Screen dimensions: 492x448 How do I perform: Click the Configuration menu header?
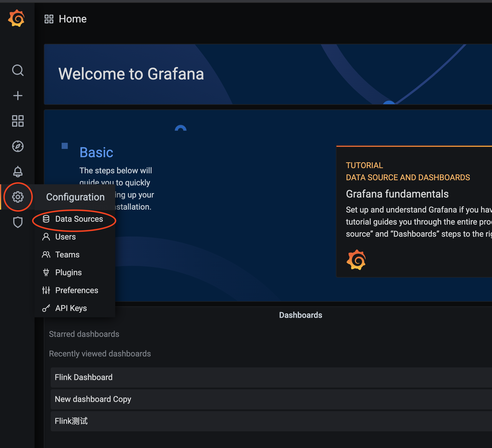(x=75, y=197)
